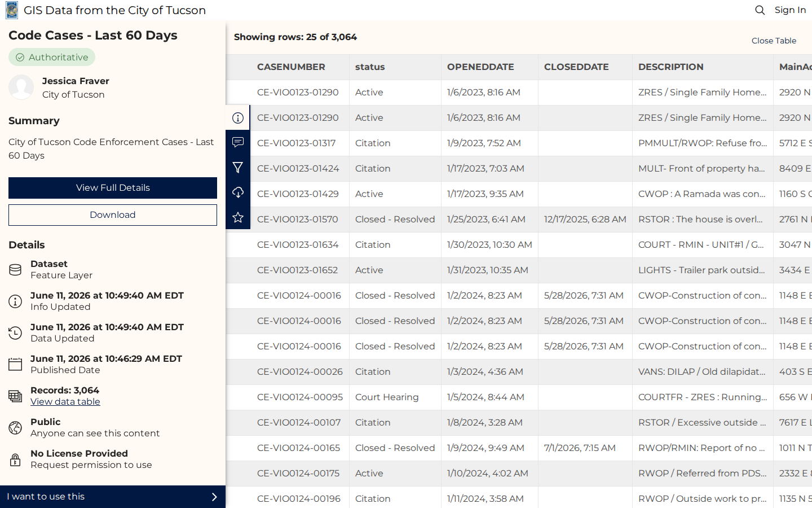Click the City of Tucson logo icon
812x508 pixels.
click(12, 10)
